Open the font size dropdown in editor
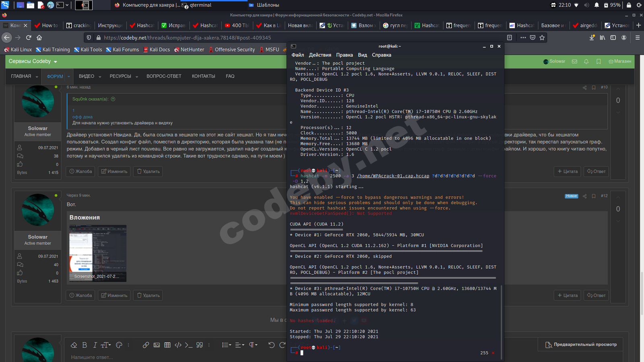The height and width of the screenshot is (362, 644). tap(105, 345)
